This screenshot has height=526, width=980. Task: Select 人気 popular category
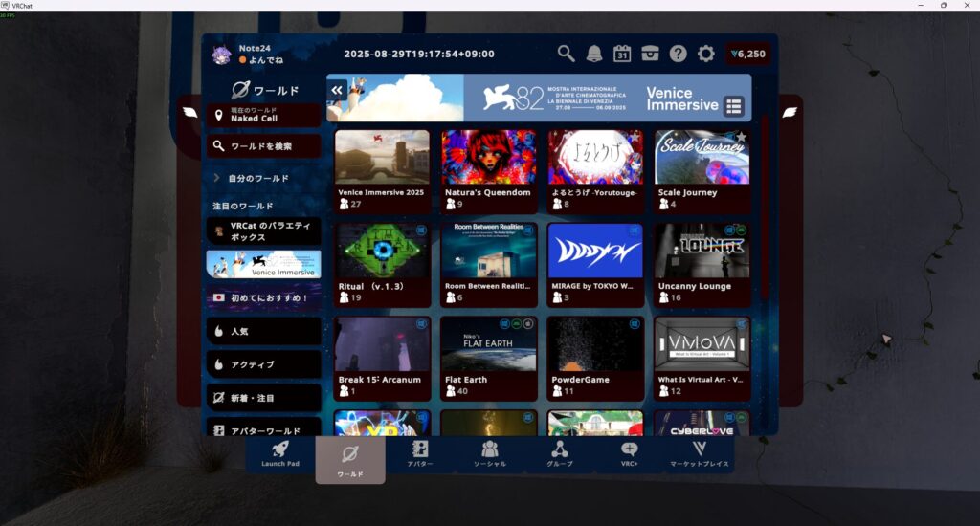click(x=264, y=331)
